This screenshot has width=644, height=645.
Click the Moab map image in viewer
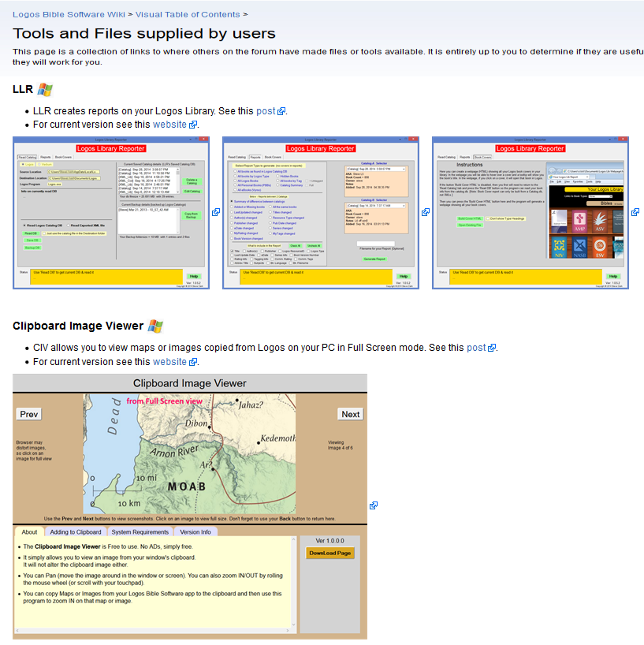189,453
